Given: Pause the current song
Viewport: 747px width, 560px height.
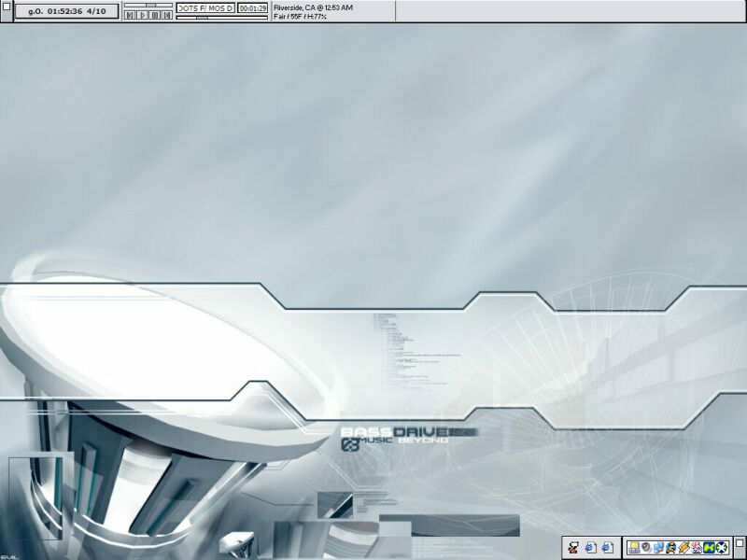Looking at the screenshot, I should [x=154, y=16].
